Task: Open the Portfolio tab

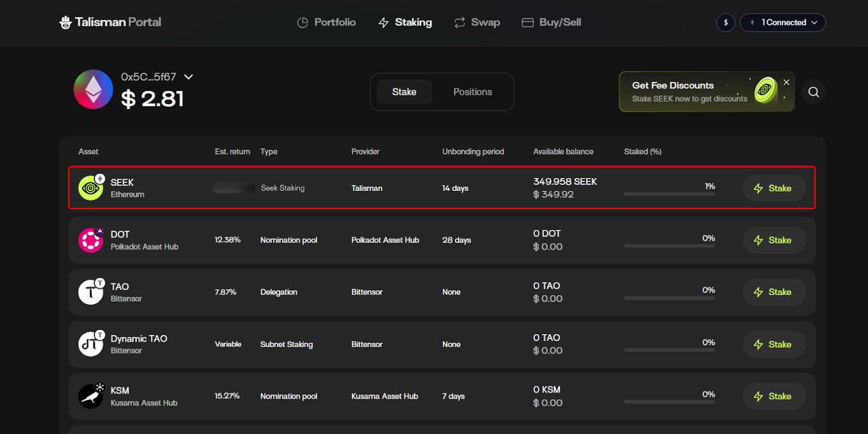Action: tap(327, 22)
